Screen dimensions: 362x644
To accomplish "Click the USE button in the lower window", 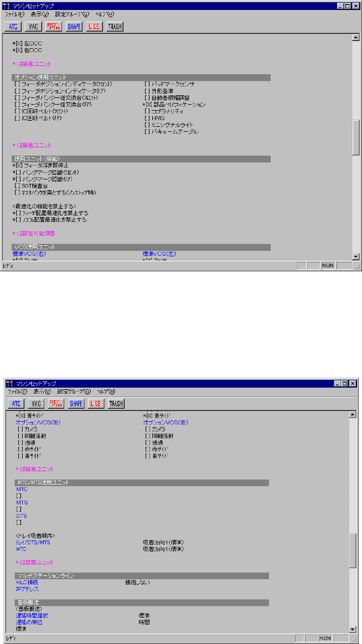I will pyautogui.click(x=96, y=404).
